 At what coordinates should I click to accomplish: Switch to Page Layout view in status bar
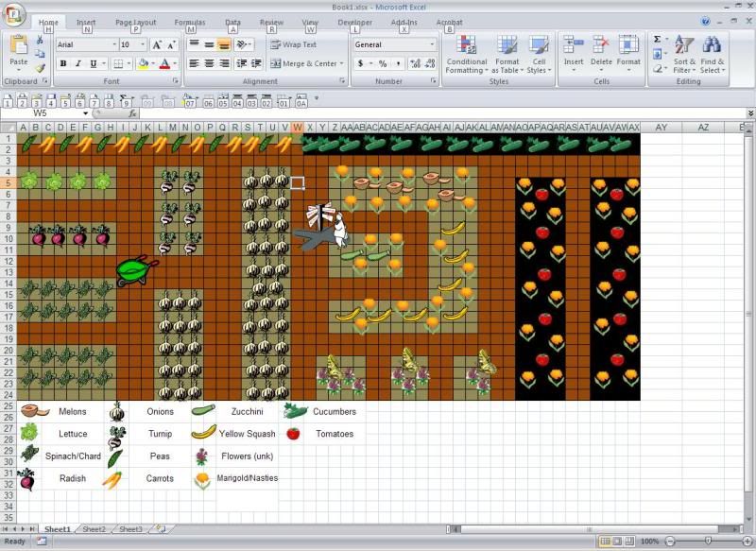coord(617,541)
